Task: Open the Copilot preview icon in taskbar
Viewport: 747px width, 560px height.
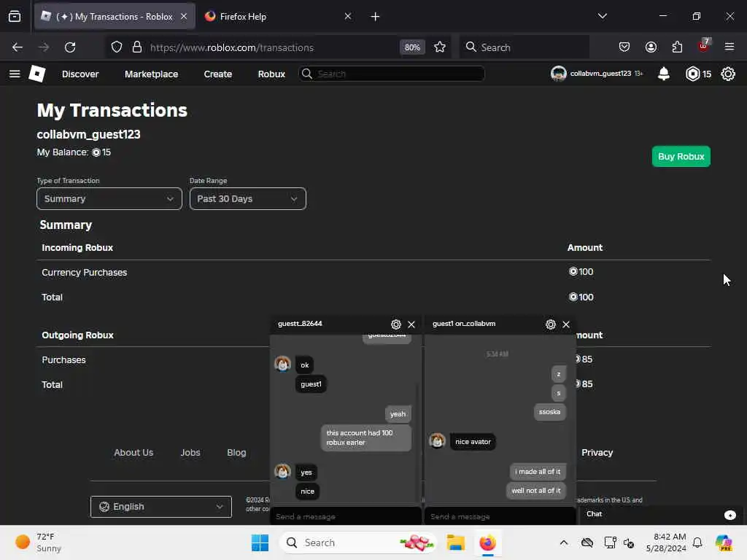Action: click(724, 542)
